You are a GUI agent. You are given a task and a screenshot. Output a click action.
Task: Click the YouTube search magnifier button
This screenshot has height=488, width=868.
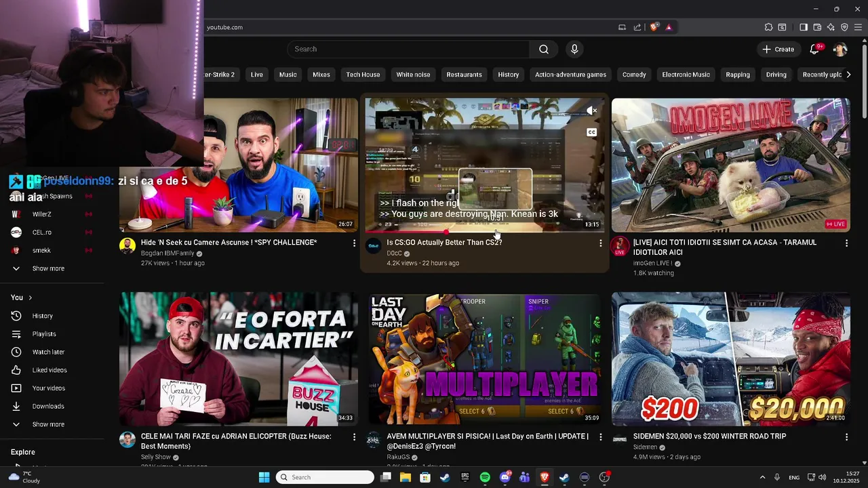pos(544,49)
